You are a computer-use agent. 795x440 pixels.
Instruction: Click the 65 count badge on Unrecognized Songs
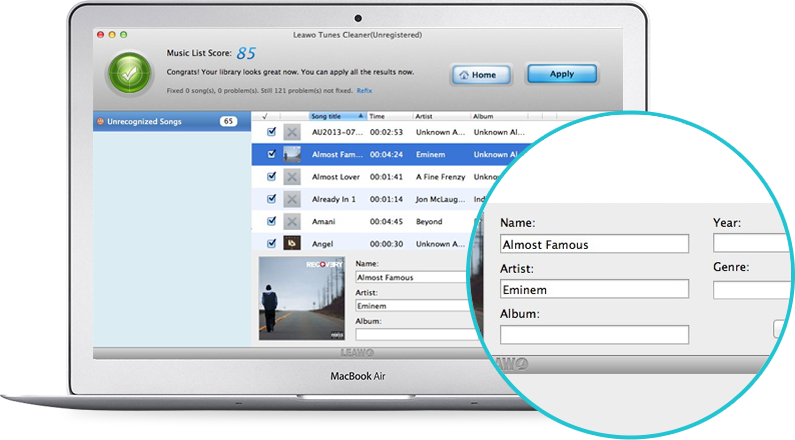[x=228, y=121]
